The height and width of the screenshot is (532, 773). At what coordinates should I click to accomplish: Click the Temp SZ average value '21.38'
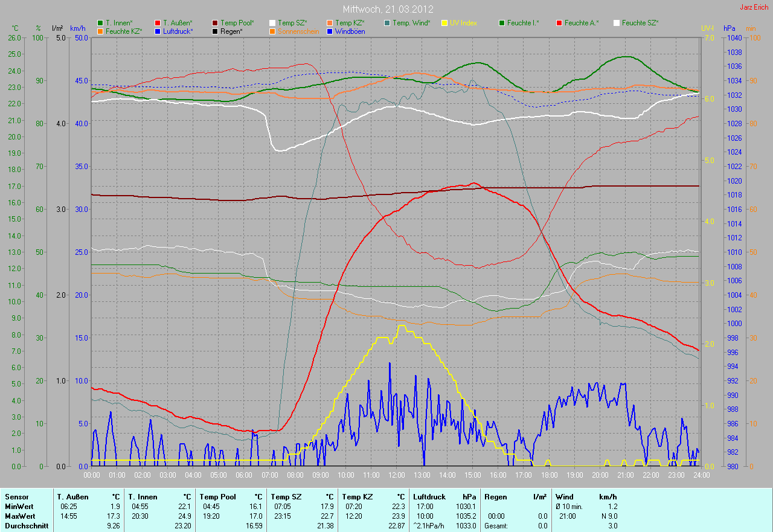pos(326,526)
